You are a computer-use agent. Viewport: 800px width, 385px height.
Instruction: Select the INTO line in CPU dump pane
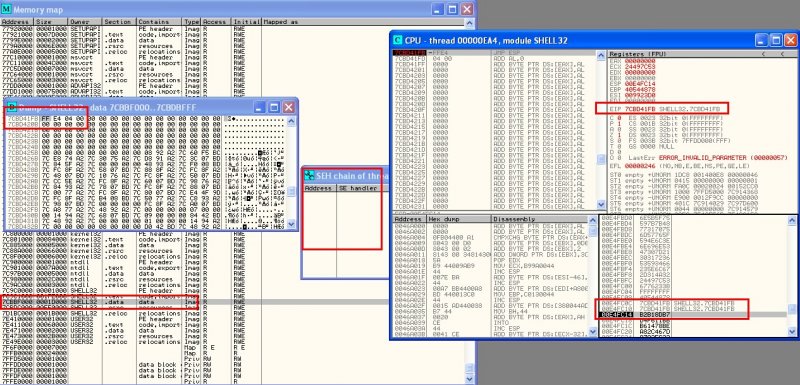tap(490, 323)
